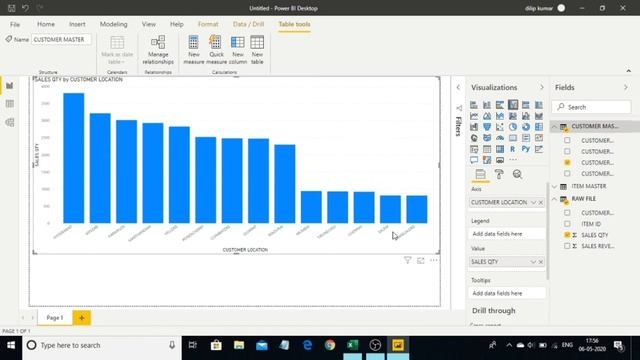Click the Fields search box
This screenshot has height=360, width=640.
click(591, 107)
